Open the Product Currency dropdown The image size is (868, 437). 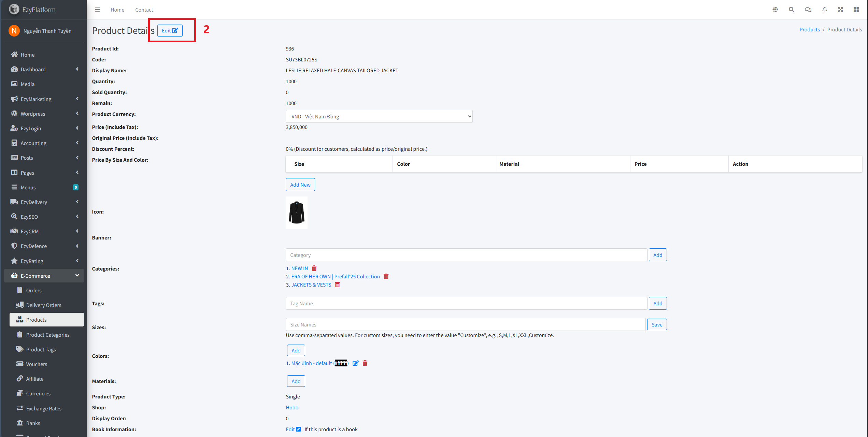click(379, 117)
